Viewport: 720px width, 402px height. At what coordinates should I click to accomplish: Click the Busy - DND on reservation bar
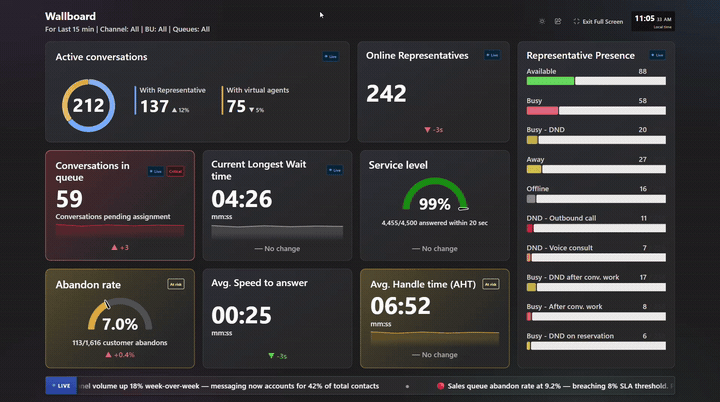[x=596, y=345]
